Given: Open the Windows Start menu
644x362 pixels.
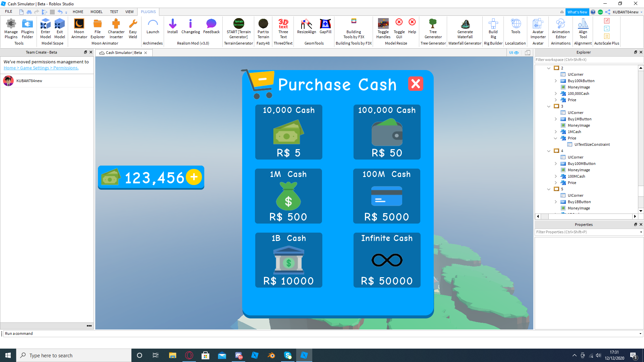Looking at the screenshot, I should tap(8, 355).
